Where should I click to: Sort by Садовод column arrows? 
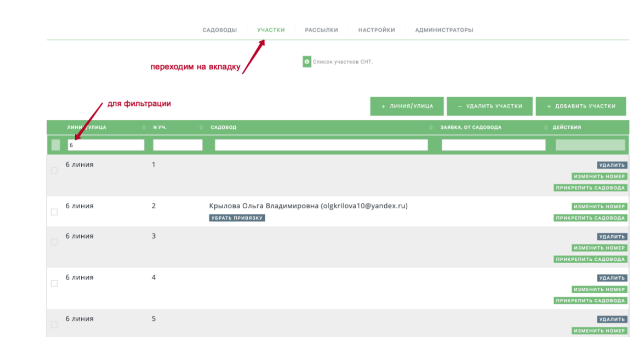[x=431, y=128]
